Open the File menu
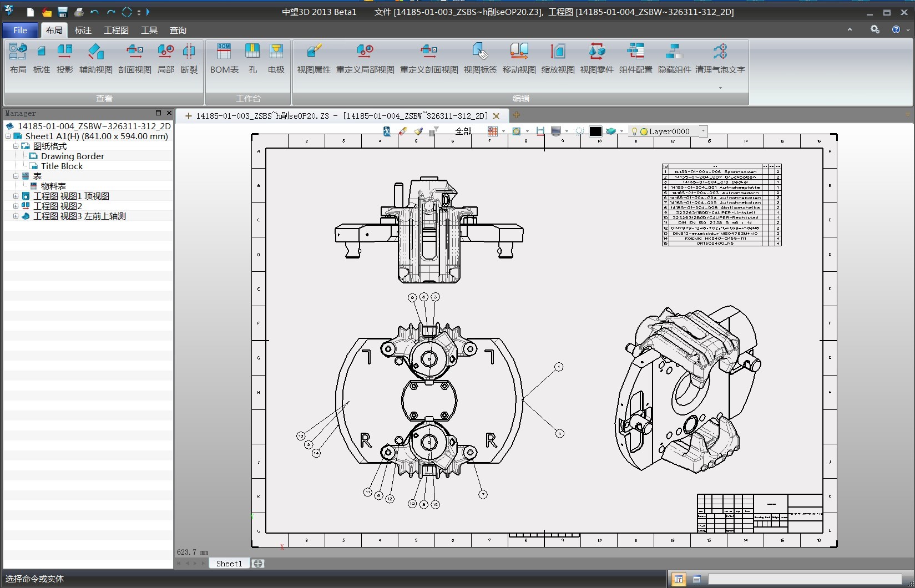 pyautogui.click(x=20, y=30)
